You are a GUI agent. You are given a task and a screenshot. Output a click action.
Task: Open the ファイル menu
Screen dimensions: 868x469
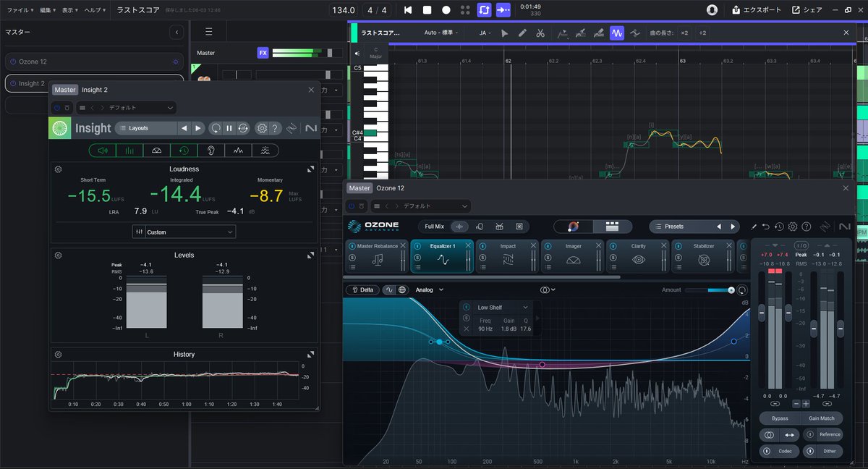(x=20, y=10)
